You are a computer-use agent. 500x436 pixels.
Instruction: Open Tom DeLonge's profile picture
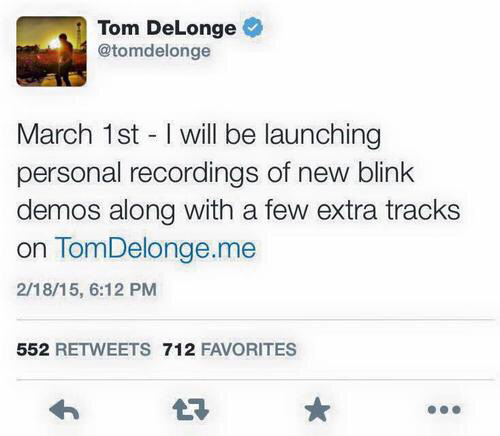pyautogui.click(x=51, y=51)
